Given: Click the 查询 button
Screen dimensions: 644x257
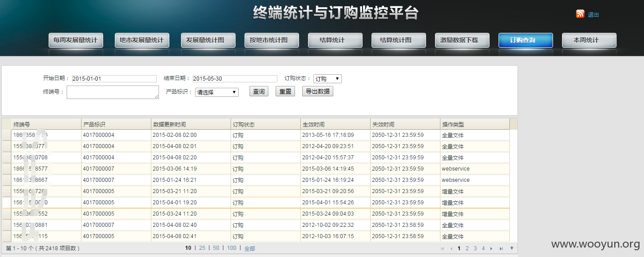Looking at the screenshot, I should (259, 91).
